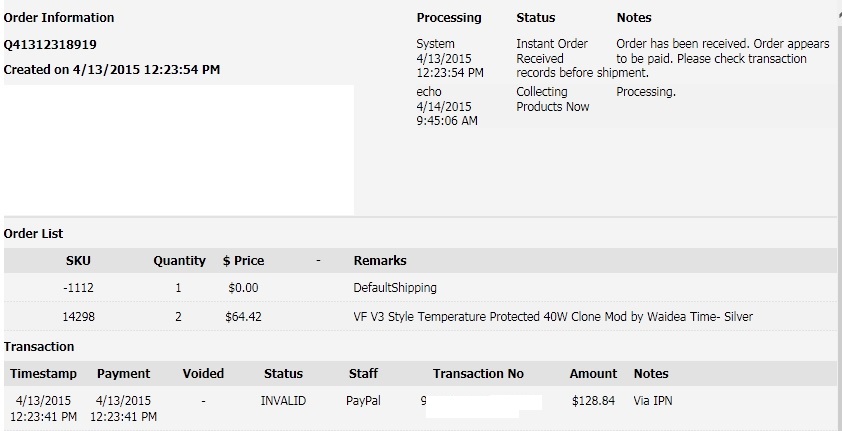842x431 pixels.
Task: Click the $128.84 transaction amount
Action: pos(593,401)
